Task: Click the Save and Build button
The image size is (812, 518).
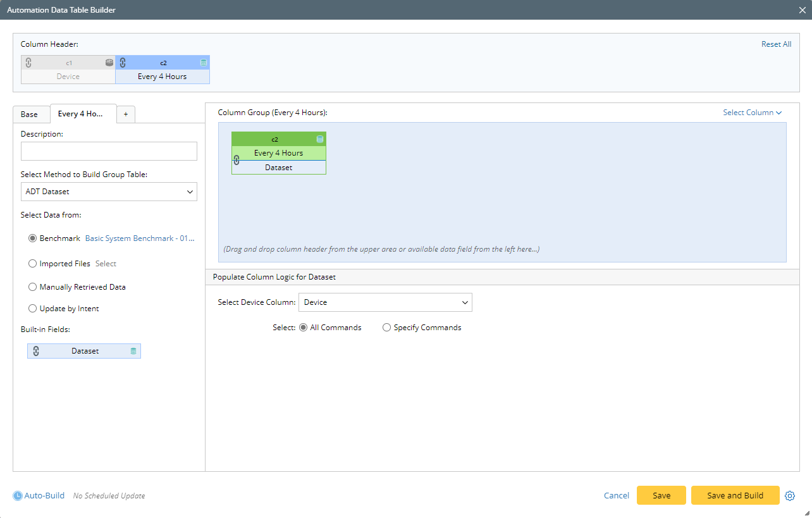Action: (x=735, y=495)
